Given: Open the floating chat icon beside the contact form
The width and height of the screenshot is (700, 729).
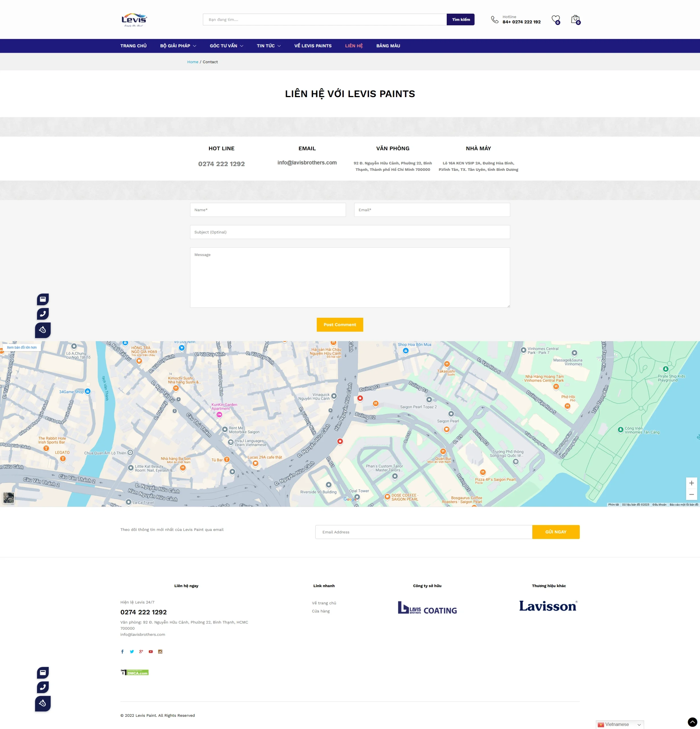Looking at the screenshot, I should click(43, 330).
